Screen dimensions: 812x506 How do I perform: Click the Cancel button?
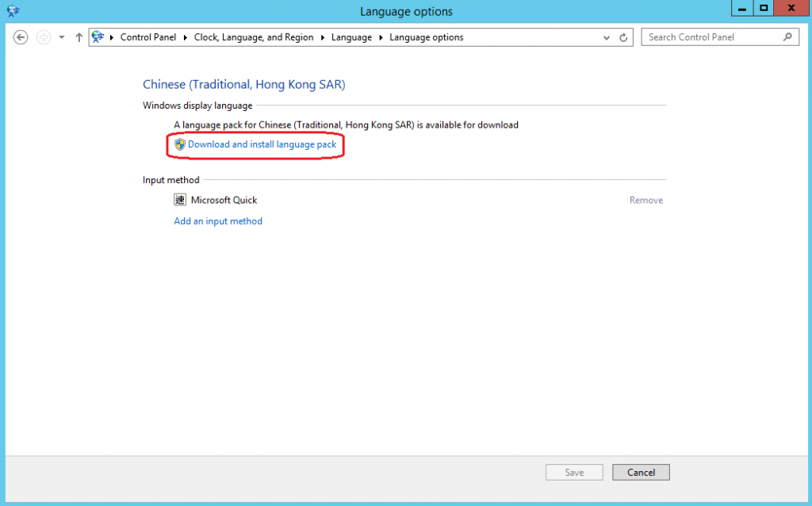coord(641,473)
